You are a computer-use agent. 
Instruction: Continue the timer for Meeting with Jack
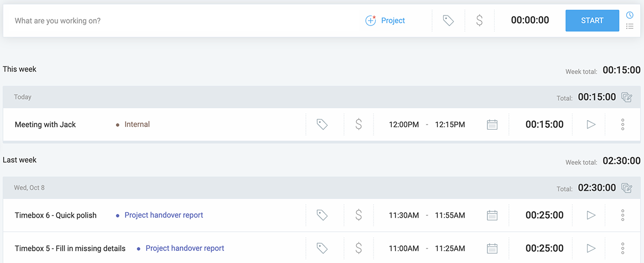[x=591, y=125]
